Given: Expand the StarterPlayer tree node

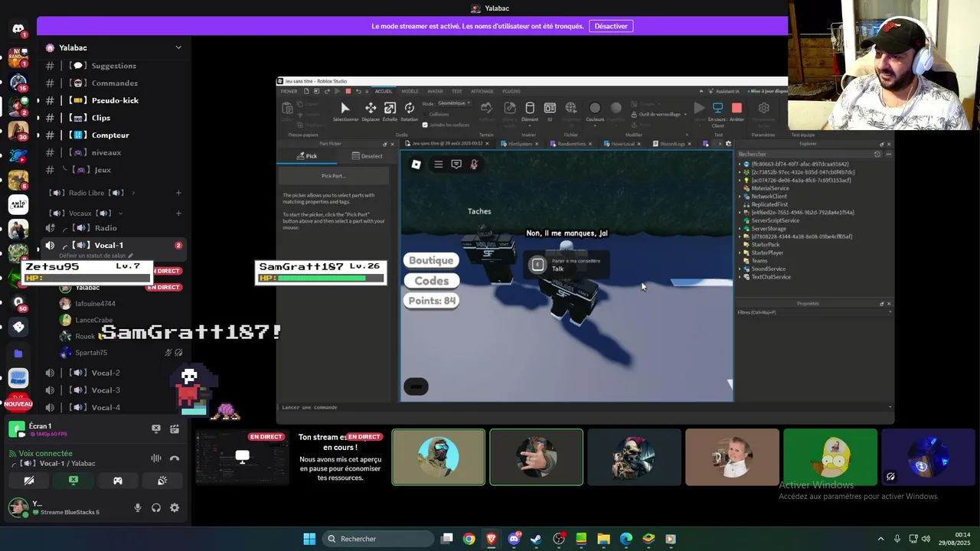Looking at the screenshot, I should click(x=741, y=253).
